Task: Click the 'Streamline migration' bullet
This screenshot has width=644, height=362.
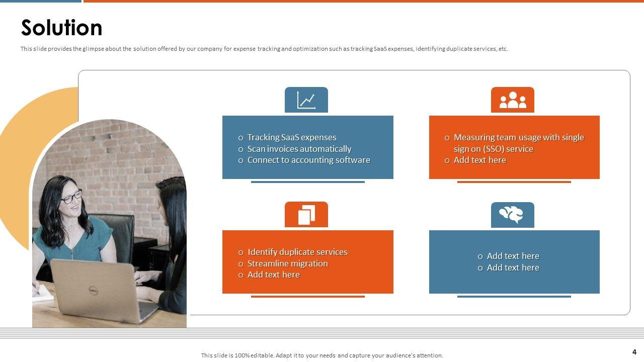Action: [x=287, y=263]
